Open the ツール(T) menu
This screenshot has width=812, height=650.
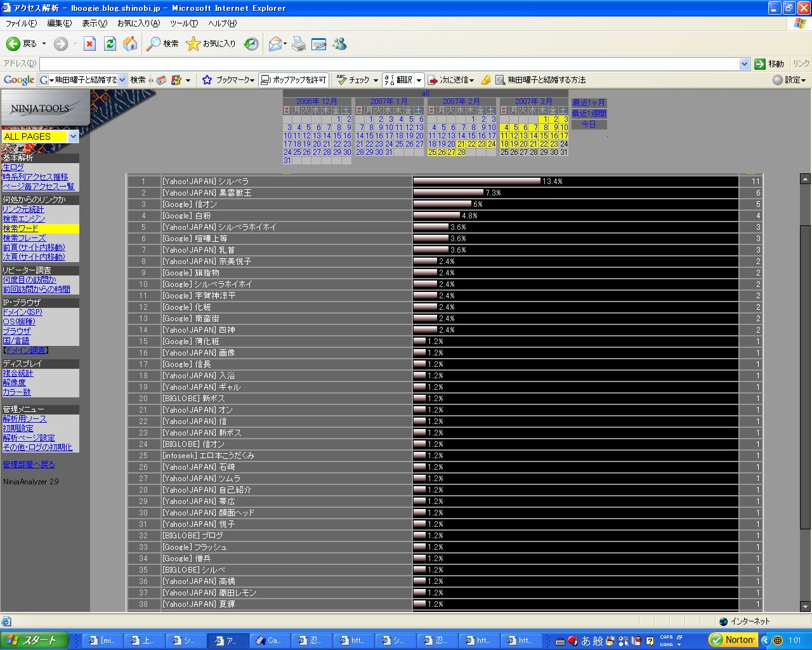point(184,23)
